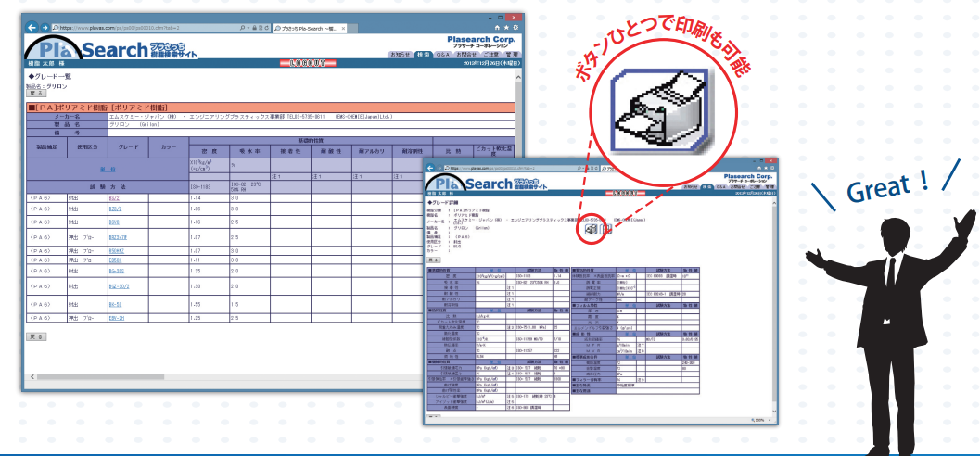Click the small print icon in detail window
Viewport: 980px width, 456px height.
click(x=591, y=229)
